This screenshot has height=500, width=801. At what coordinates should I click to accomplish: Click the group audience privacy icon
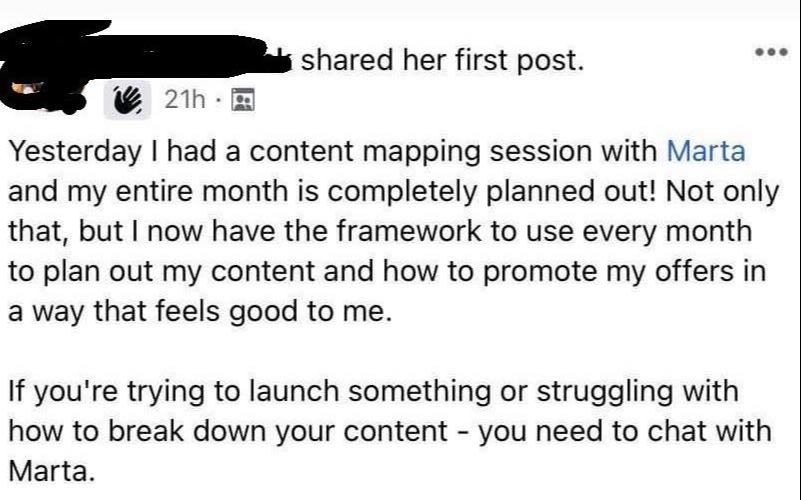coord(243,100)
